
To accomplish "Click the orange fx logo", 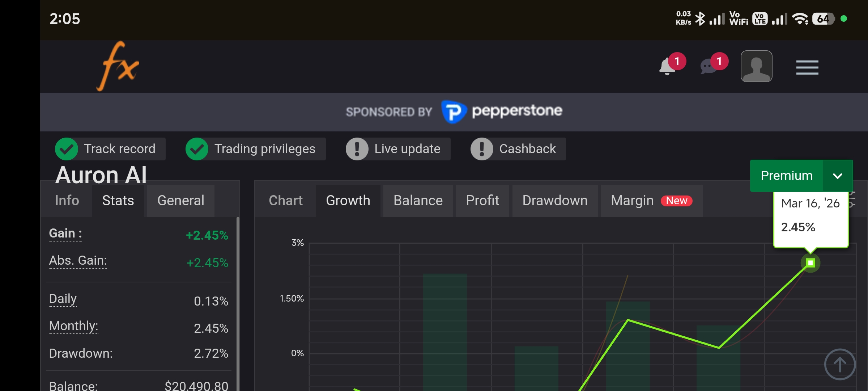I will (118, 67).
